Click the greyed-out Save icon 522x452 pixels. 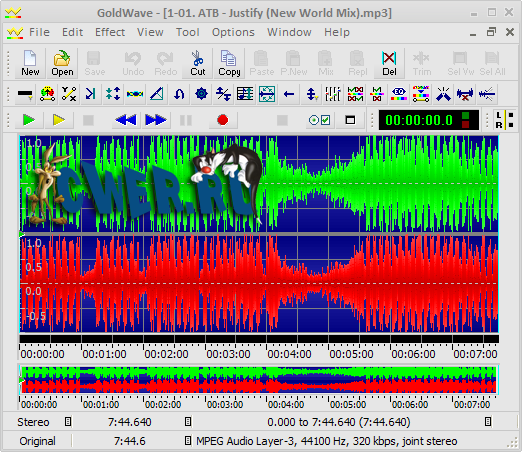pyautogui.click(x=94, y=63)
